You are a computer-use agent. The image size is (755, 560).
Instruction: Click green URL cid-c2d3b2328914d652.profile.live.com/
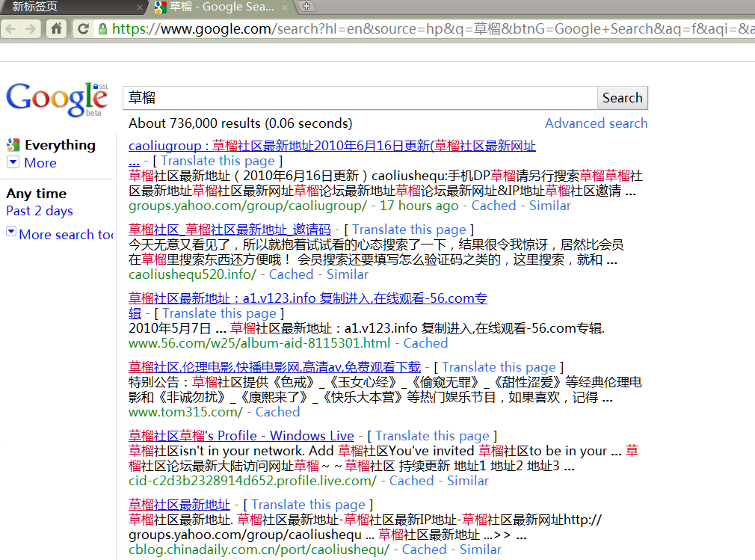pyautogui.click(x=253, y=481)
